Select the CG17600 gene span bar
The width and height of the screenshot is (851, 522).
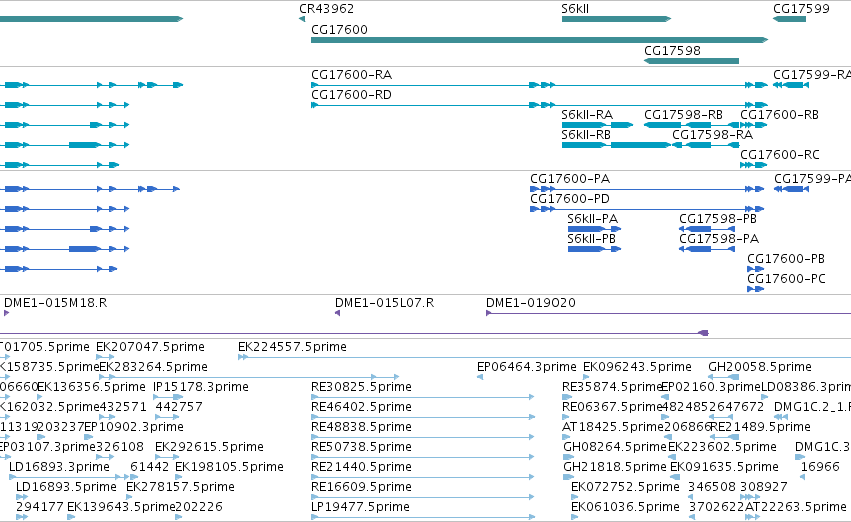pyautogui.click(x=539, y=40)
